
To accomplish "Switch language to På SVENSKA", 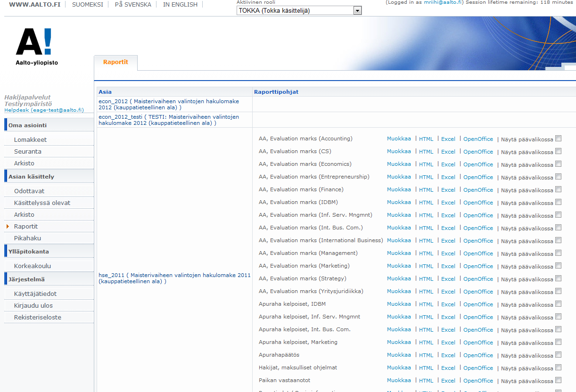I will click(133, 4).
